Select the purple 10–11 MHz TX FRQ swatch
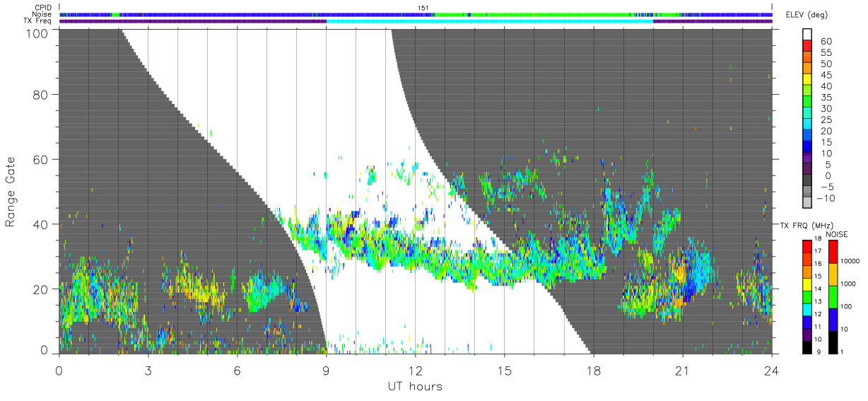The image size is (868, 401). click(x=807, y=333)
